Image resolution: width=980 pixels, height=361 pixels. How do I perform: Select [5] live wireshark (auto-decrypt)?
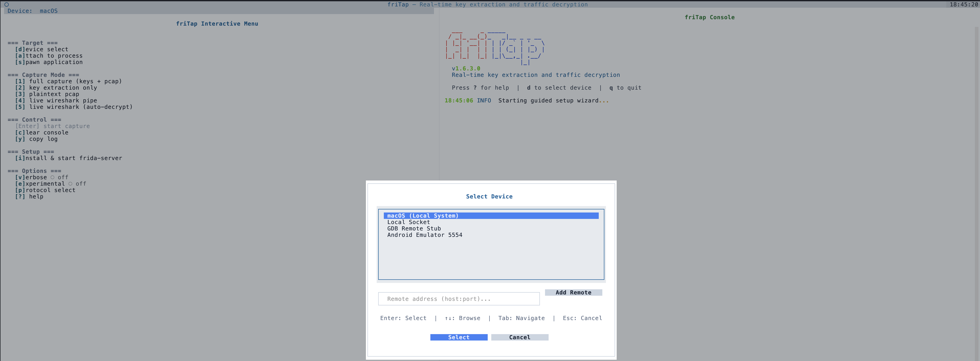pos(74,107)
